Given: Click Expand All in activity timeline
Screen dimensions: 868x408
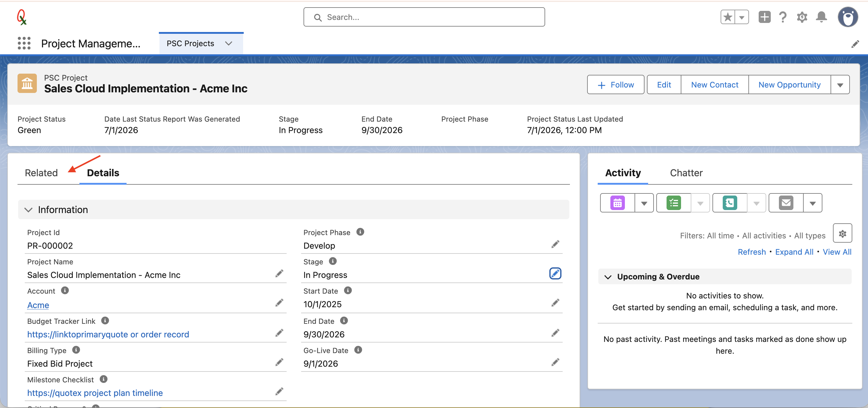Looking at the screenshot, I should pyautogui.click(x=794, y=252).
